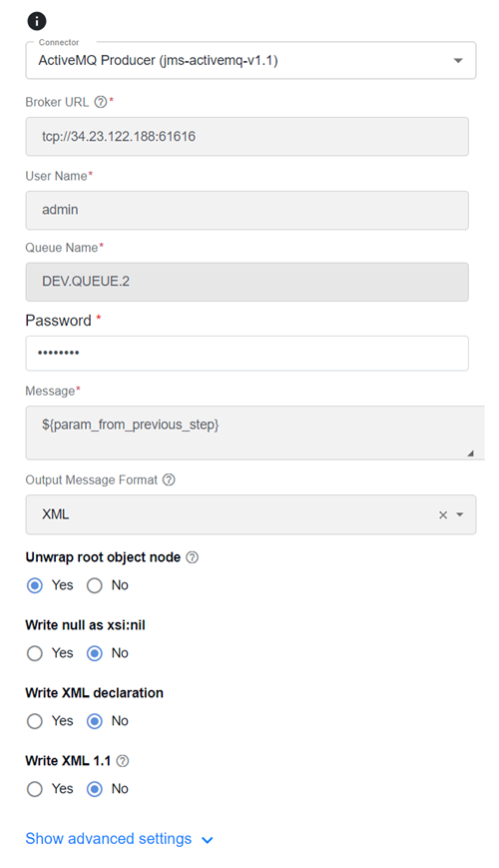Click the Broker URL input field

247,136
